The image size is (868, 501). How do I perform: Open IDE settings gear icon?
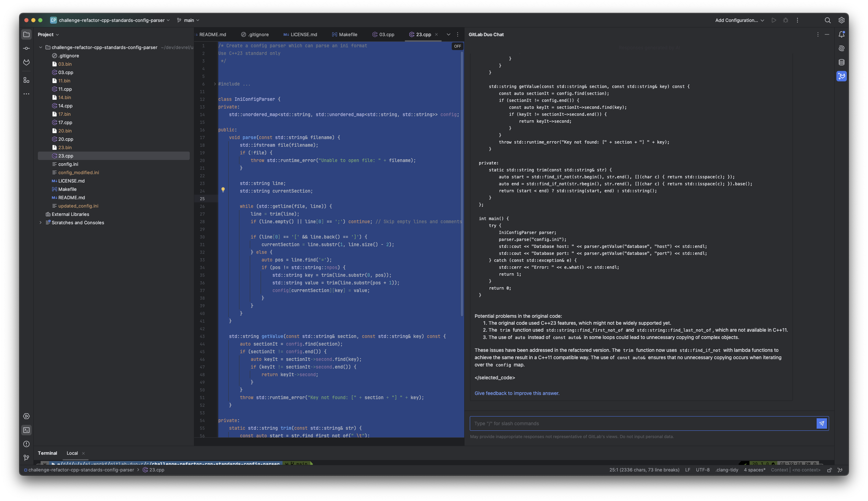[x=841, y=20]
